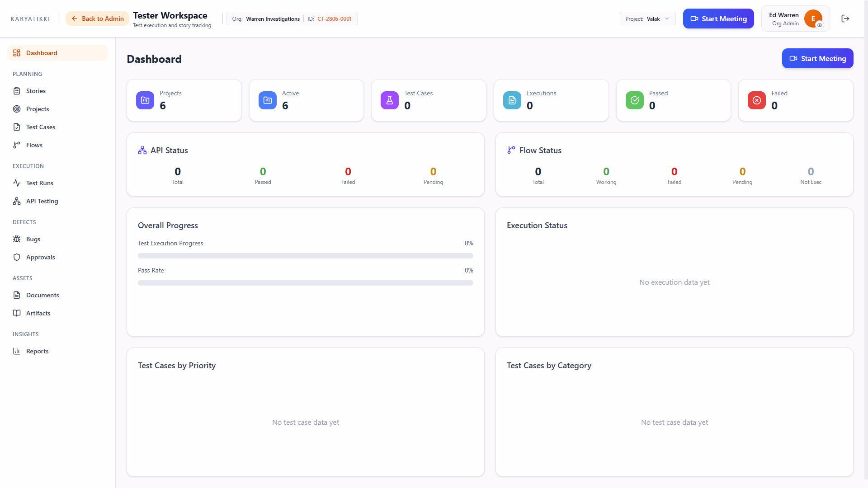868x488 pixels.
Task: Click the KARYATIKKI logo text
Action: click(x=30, y=19)
